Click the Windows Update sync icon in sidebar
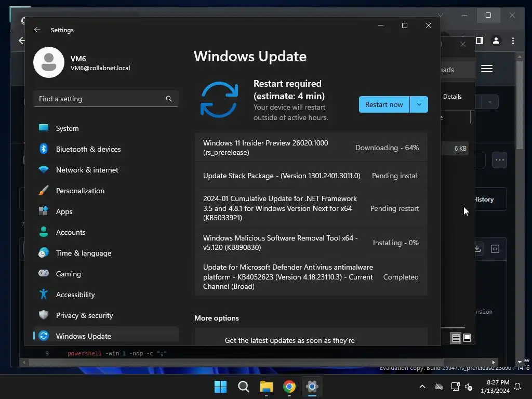 click(x=44, y=336)
